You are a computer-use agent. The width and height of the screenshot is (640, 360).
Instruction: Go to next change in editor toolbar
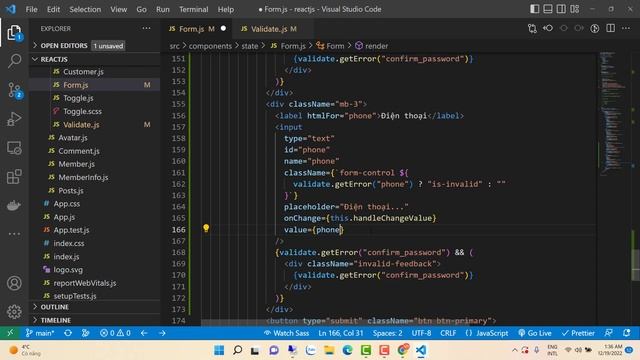tap(579, 29)
